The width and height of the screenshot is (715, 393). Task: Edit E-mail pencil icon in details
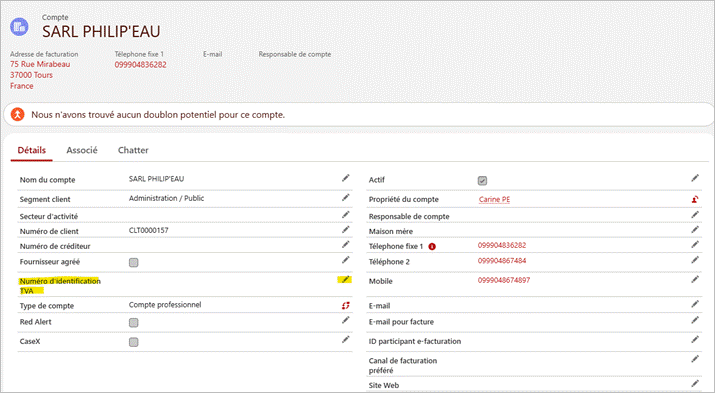pyautogui.click(x=694, y=304)
